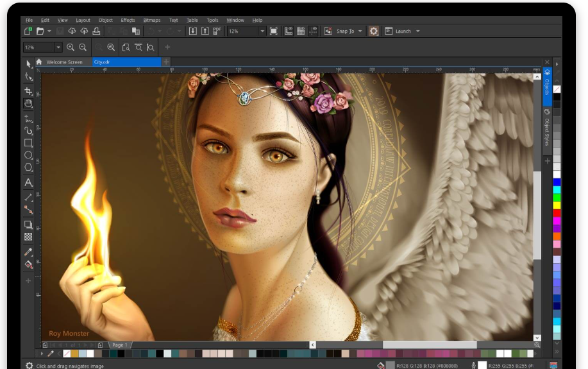Toggle the show grid button

(301, 31)
